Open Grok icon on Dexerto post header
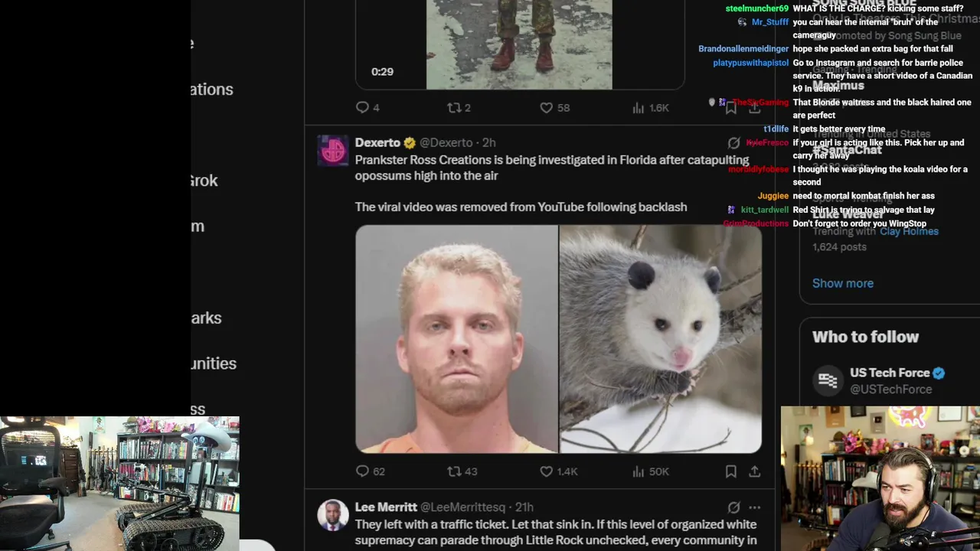 733,143
